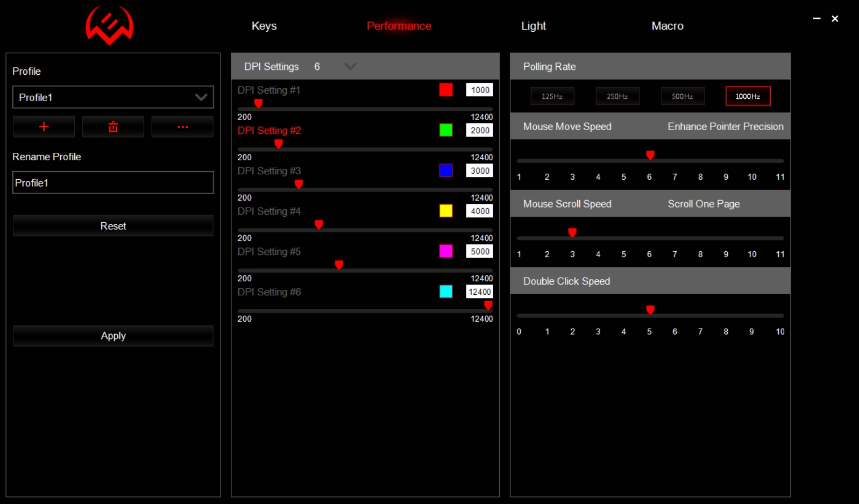Apply the current settings
Image resolution: width=859 pixels, height=504 pixels.
113,336
